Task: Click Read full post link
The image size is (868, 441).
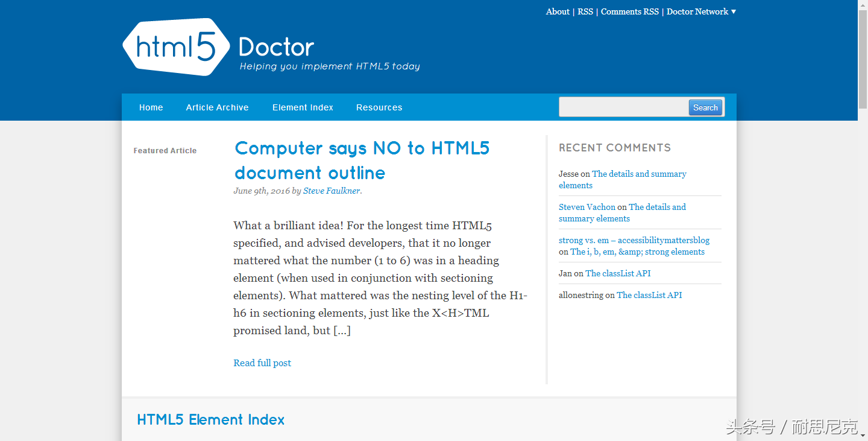Action: (262, 363)
